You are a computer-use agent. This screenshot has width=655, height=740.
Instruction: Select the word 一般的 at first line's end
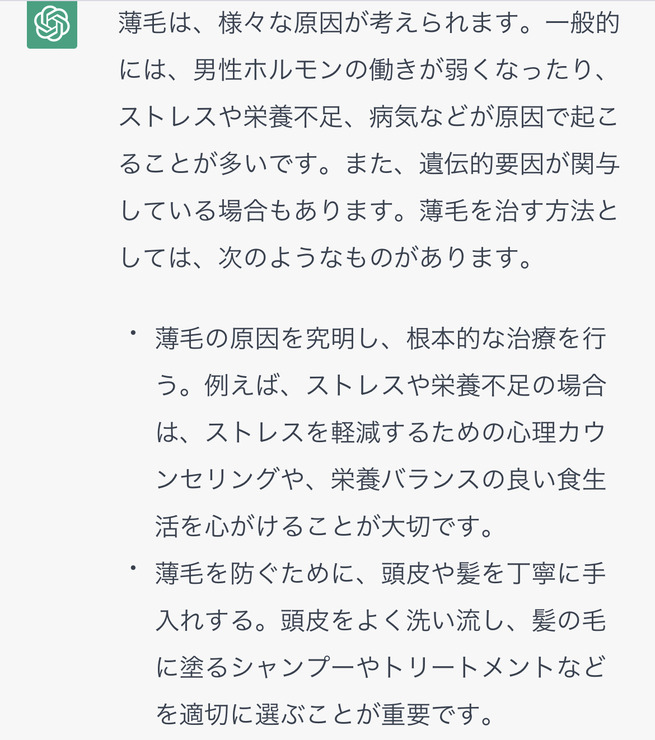[582, 23]
